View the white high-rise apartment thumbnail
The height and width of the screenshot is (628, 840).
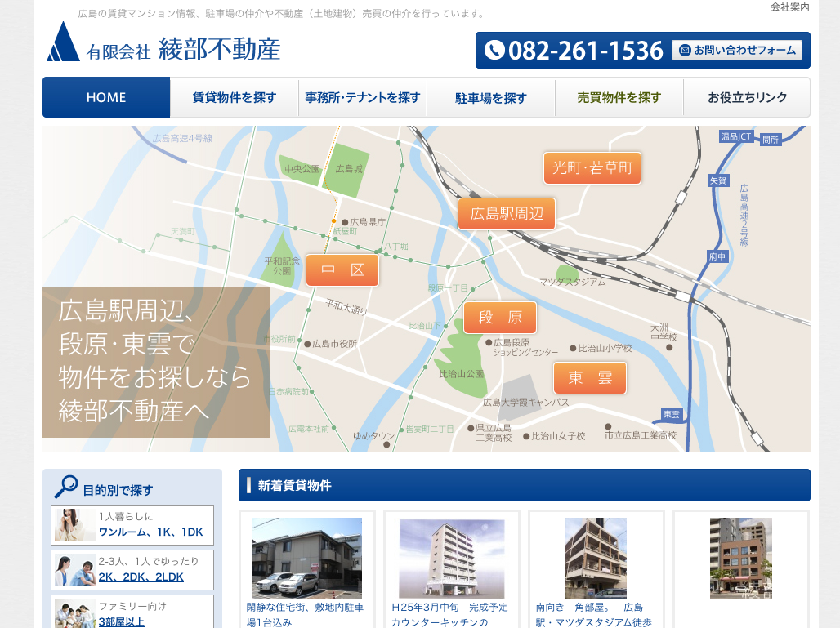[452, 559]
